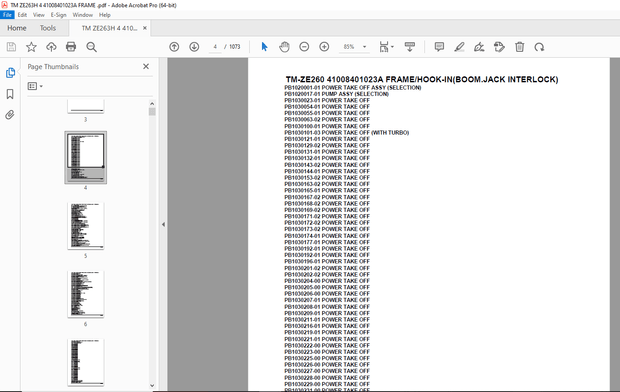Select the Highlight text pen tool

(459, 47)
